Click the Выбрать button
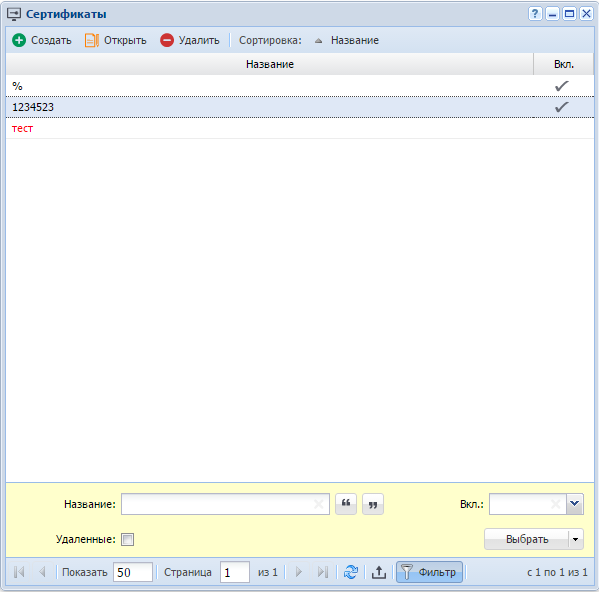 click(527, 539)
